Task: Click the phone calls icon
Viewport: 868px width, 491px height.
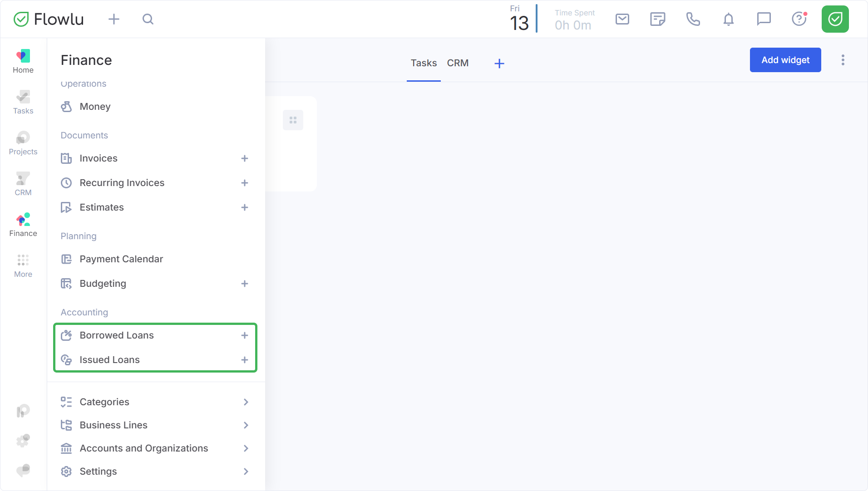Action: [x=693, y=19]
